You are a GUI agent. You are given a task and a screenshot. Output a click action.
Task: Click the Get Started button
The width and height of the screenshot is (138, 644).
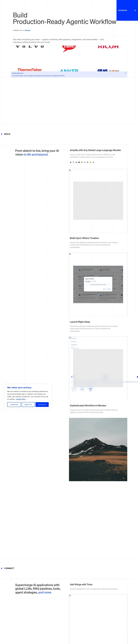coord(127,10)
